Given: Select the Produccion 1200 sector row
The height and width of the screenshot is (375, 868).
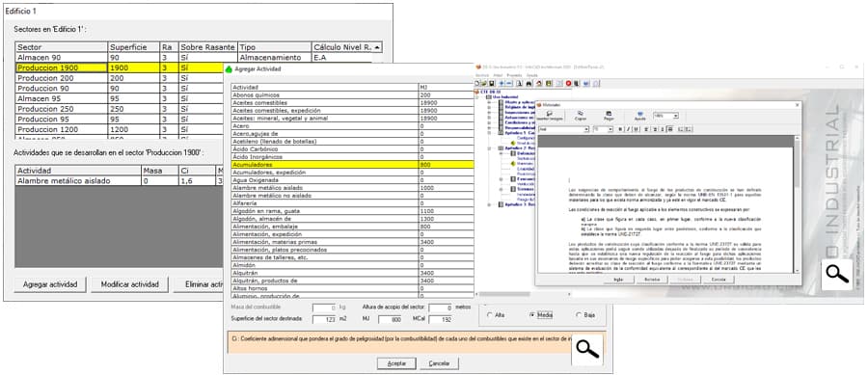Looking at the screenshot, I should pyautogui.click(x=119, y=129).
